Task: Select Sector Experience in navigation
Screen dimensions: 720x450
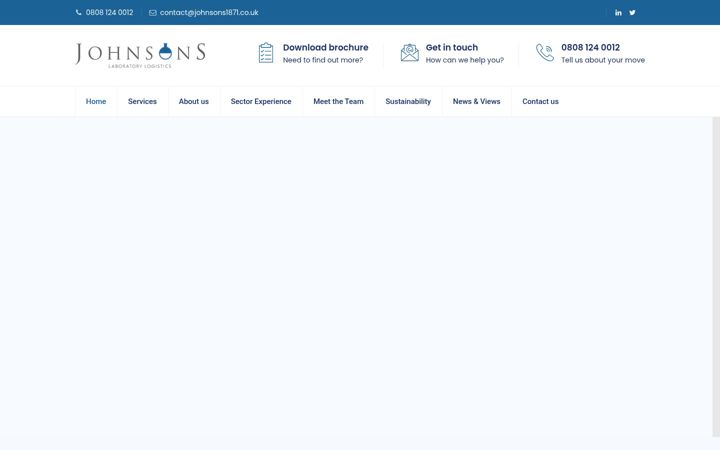Action: 261,101
